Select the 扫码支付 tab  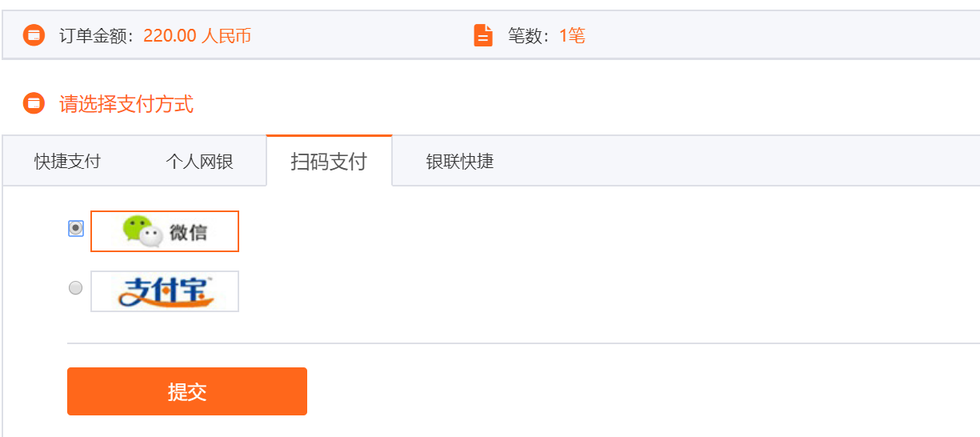[329, 161]
